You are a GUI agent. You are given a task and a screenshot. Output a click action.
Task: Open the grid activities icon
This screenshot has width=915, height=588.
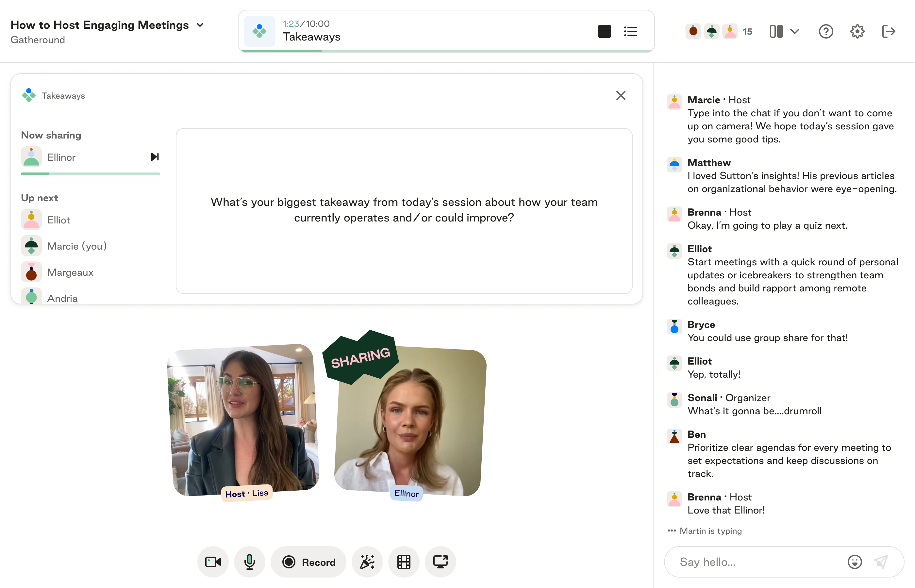[404, 562]
